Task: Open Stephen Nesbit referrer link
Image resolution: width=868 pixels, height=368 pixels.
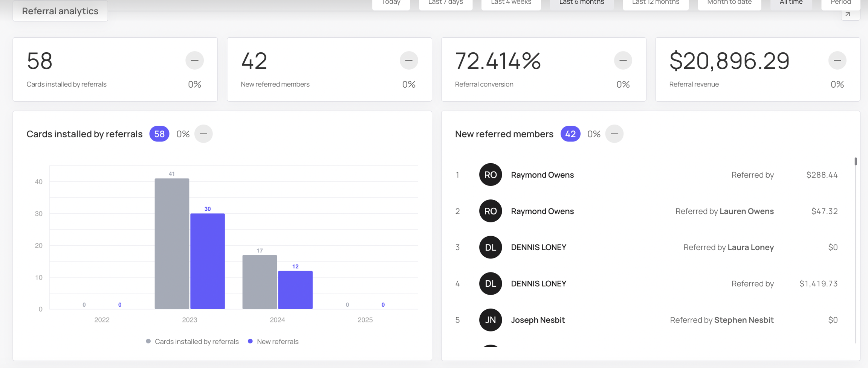Action: click(744, 320)
